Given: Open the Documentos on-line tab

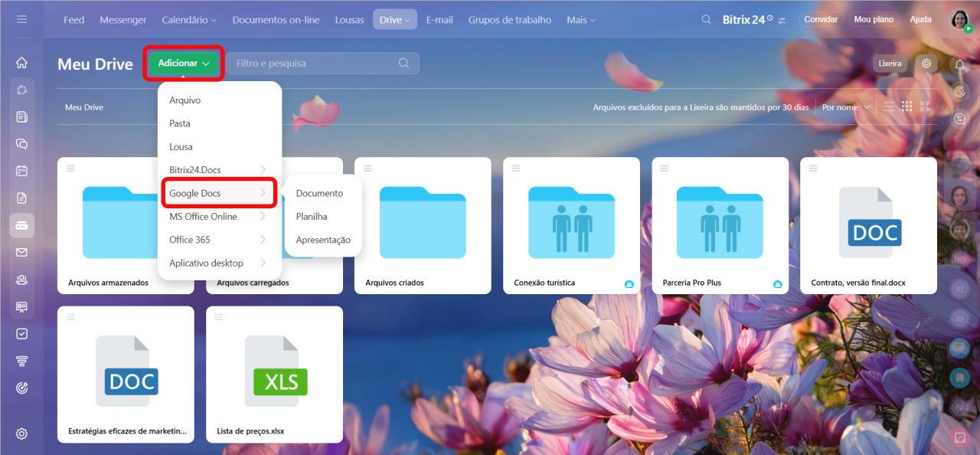Looking at the screenshot, I should 276,20.
